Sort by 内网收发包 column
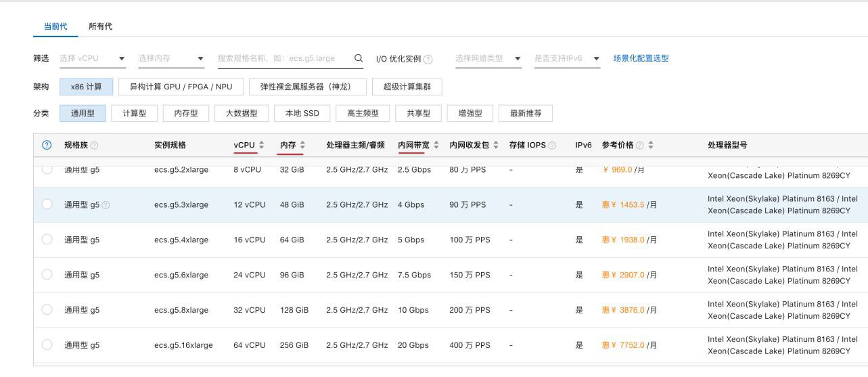 click(497, 146)
